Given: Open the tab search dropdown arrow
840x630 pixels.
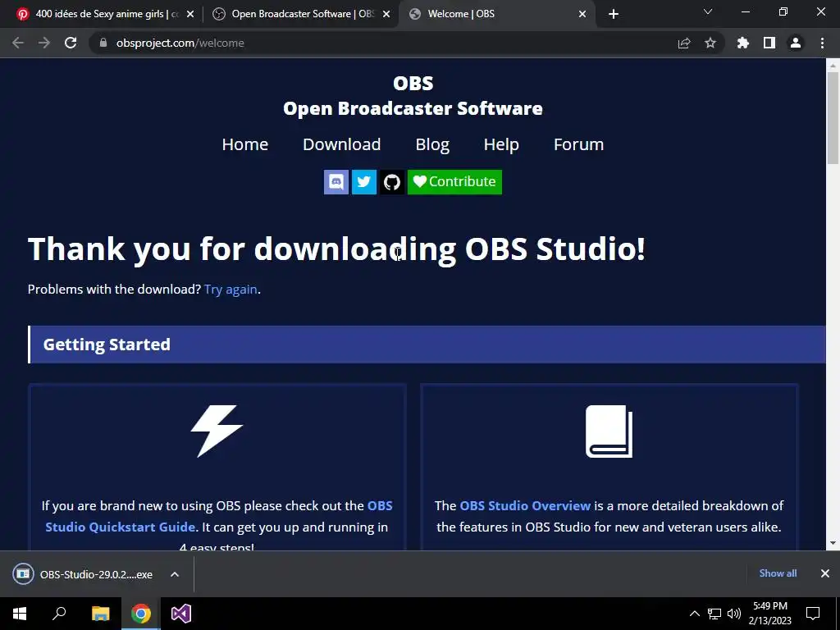Looking at the screenshot, I should (708, 11).
